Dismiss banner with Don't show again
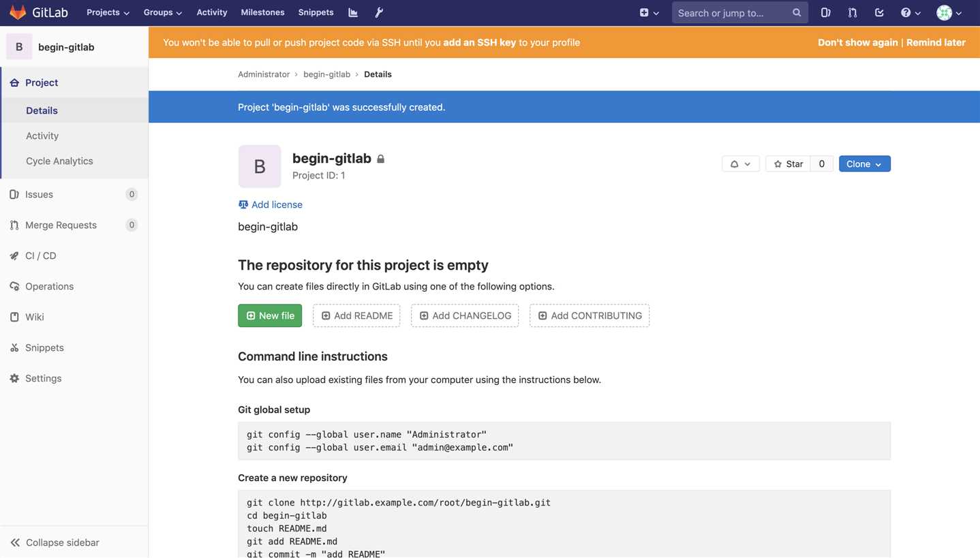The image size is (980, 558). (857, 42)
